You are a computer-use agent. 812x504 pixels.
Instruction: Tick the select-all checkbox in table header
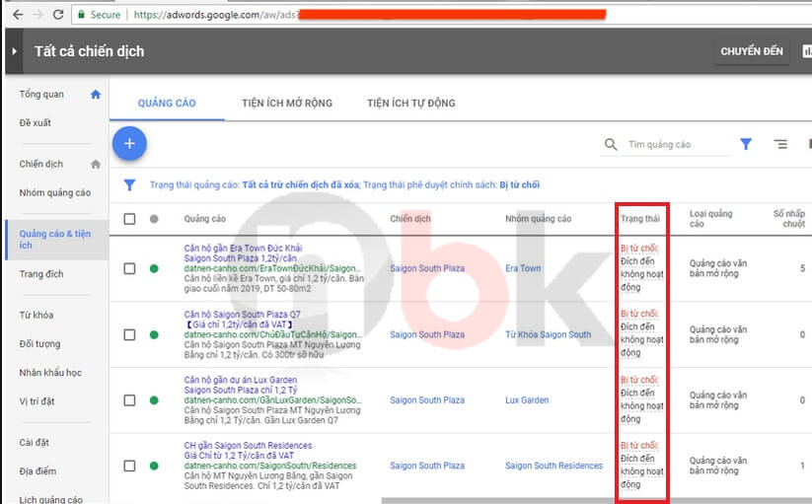click(x=129, y=219)
